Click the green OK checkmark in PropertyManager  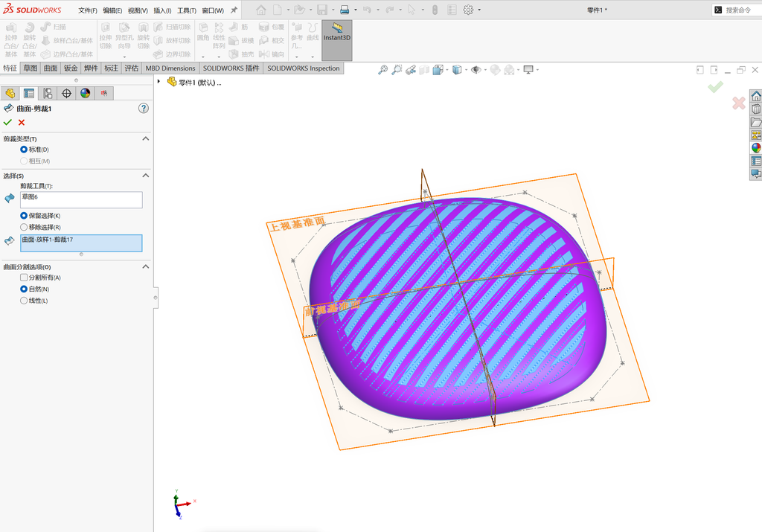click(x=7, y=123)
